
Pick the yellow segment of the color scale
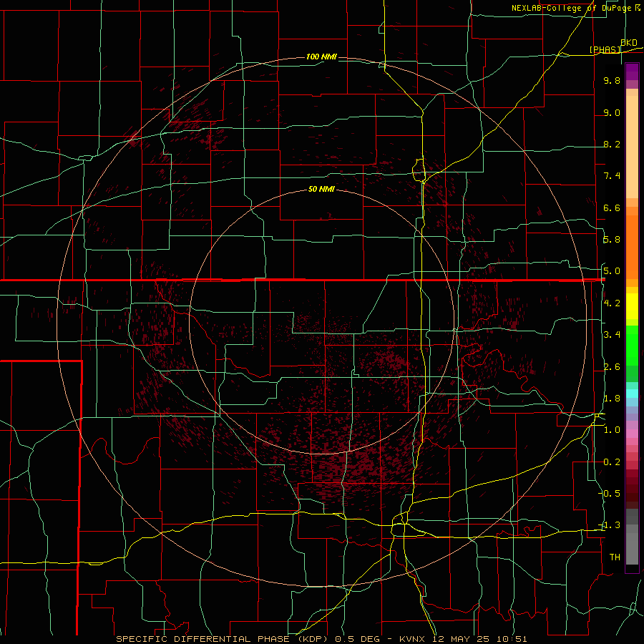632,306
